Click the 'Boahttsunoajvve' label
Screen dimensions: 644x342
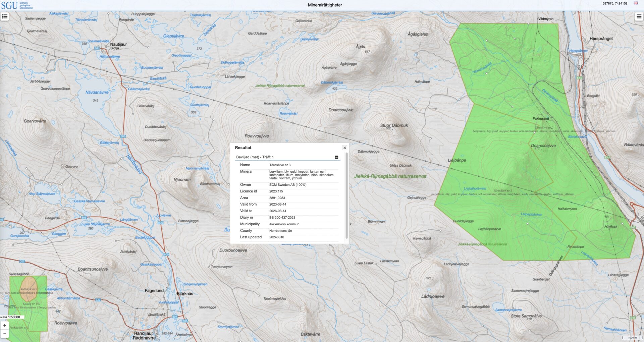[93, 269]
